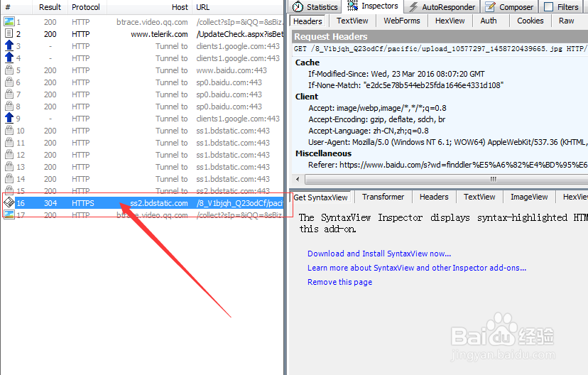This screenshot has width=588, height=375.
Task: Open Learn more about SyntaxView link
Action: [417, 268]
